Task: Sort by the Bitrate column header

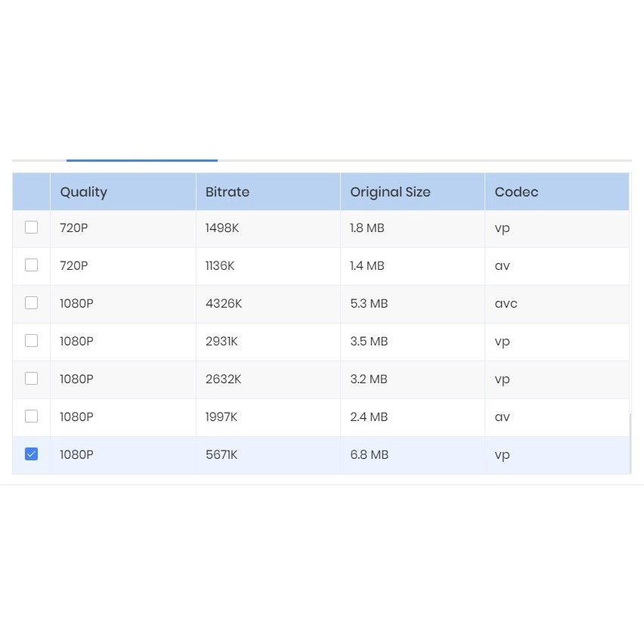Action: [227, 192]
